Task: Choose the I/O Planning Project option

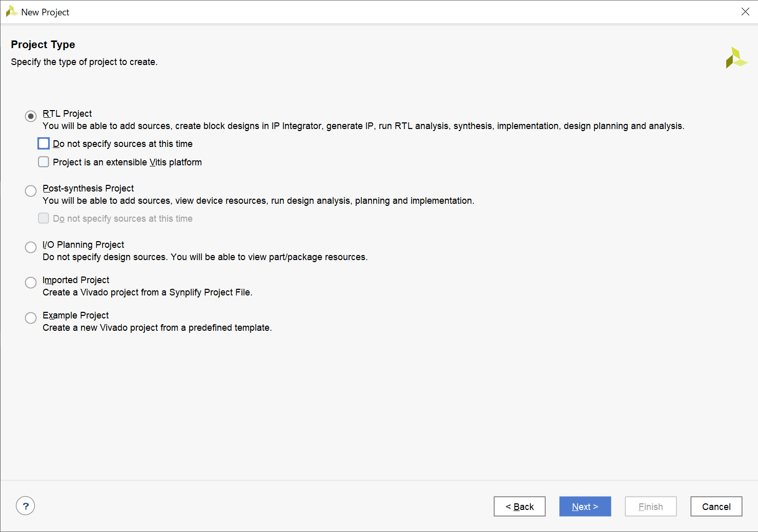Action: point(31,247)
